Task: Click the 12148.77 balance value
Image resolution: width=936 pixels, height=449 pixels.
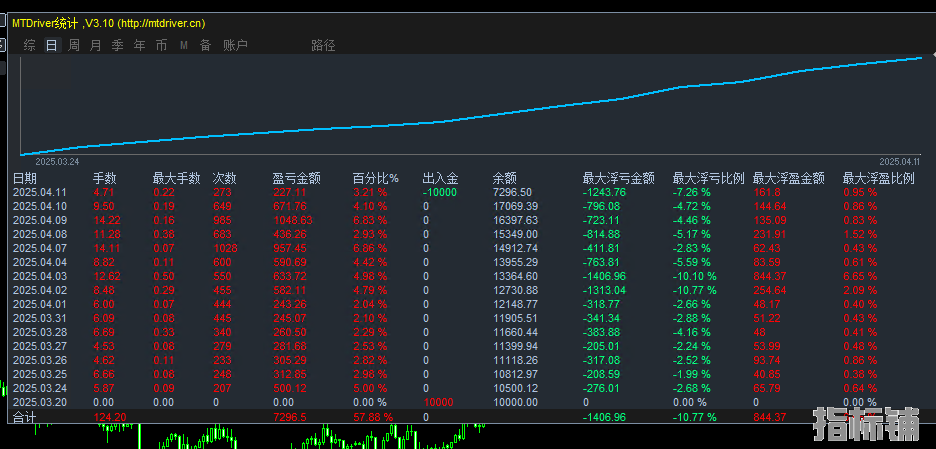Action: click(515, 304)
